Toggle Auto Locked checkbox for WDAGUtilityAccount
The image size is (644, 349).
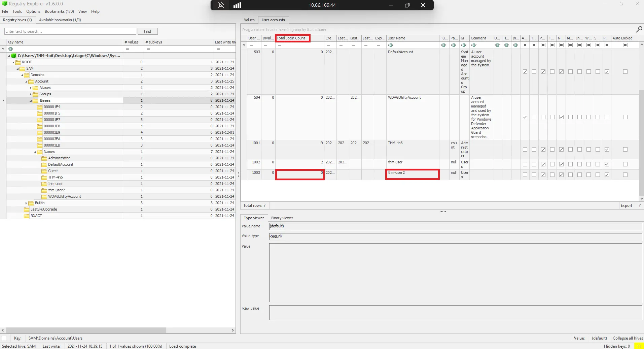pos(625,117)
